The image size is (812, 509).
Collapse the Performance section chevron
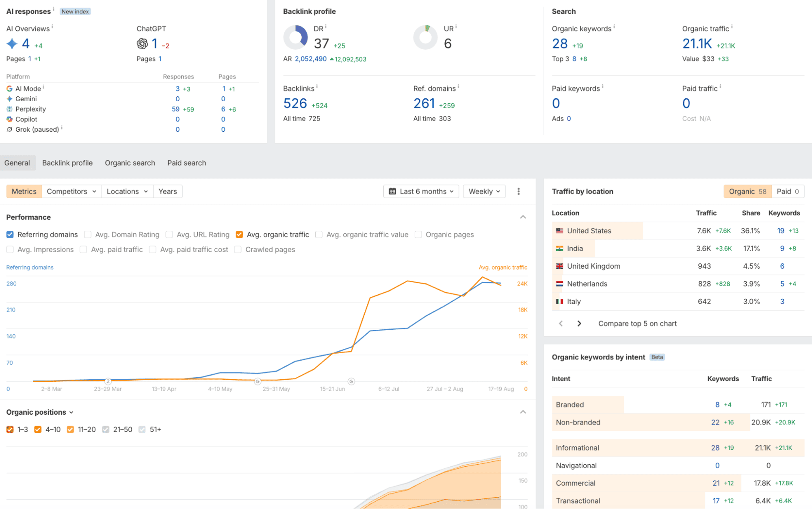[x=523, y=217]
